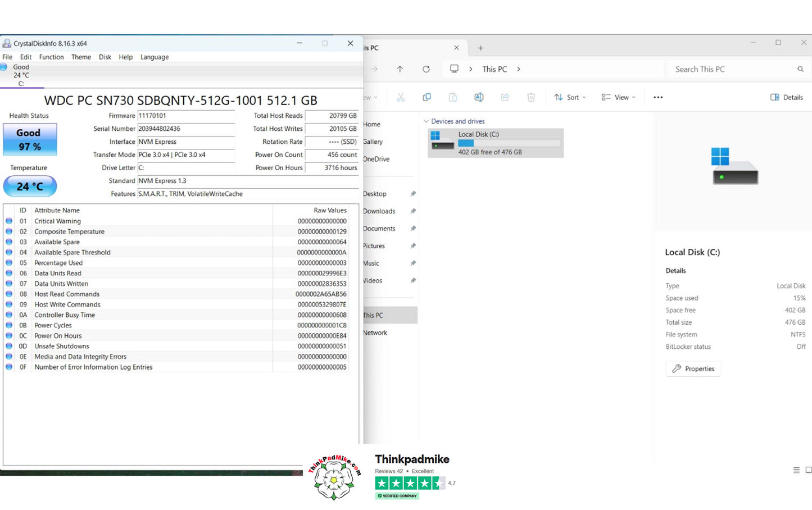
Task: Open Downloads in the navigation pane
Action: (379, 211)
